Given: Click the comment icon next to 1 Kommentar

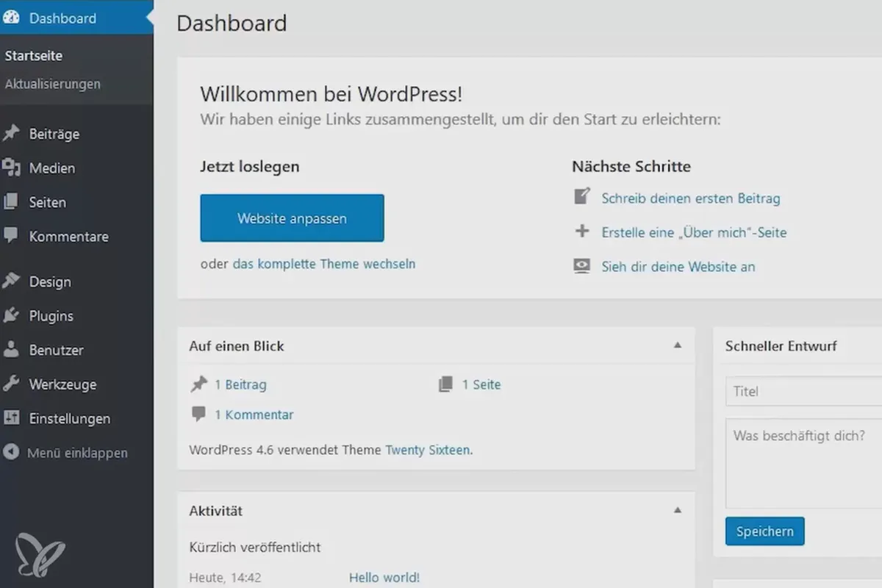Looking at the screenshot, I should [x=198, y=414].
